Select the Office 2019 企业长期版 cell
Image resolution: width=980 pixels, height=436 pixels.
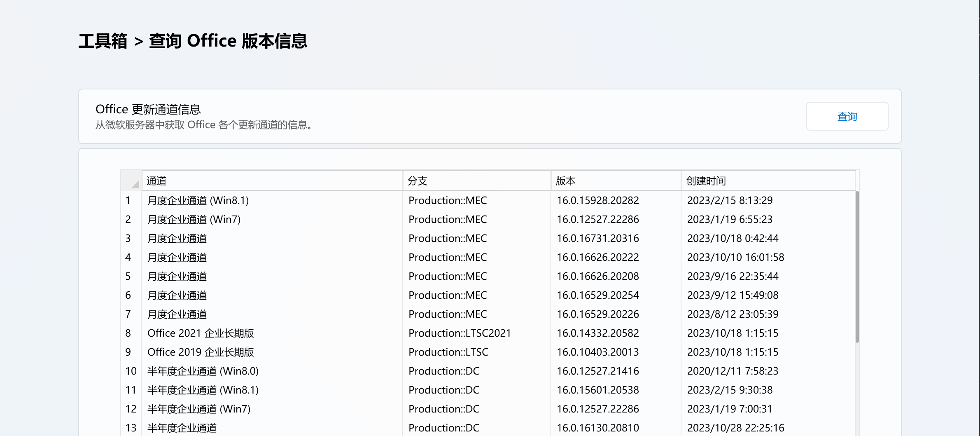pyautogui.click(x=272, y=352)
